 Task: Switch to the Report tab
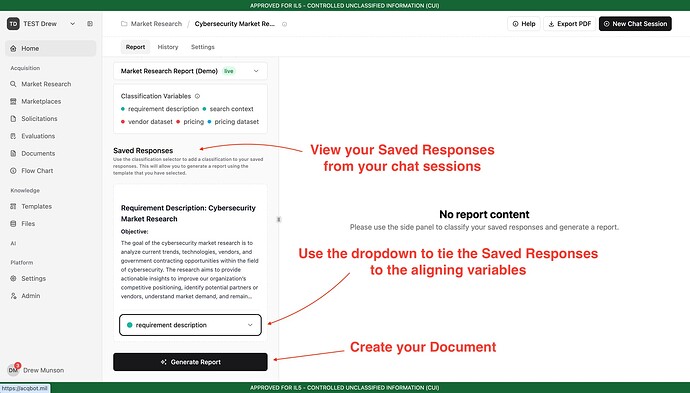135,47
